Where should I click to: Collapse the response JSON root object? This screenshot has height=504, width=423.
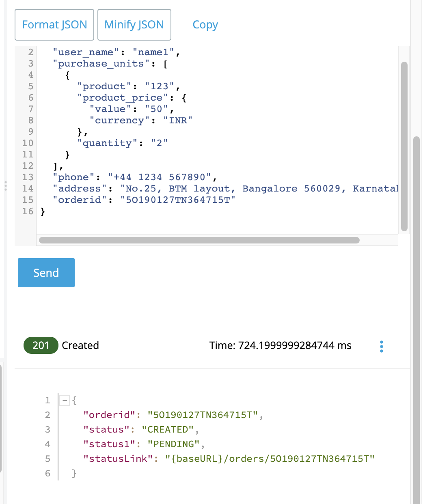64,401
